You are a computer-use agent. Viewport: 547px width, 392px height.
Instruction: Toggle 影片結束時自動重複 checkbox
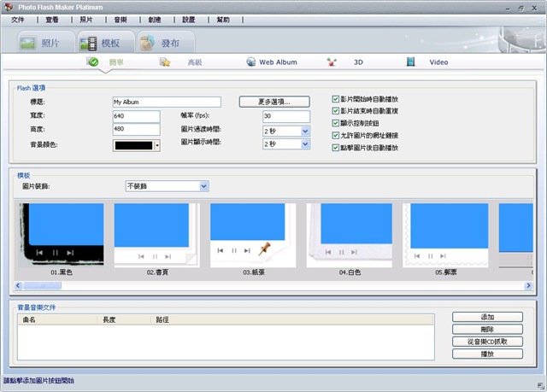pyautogui.click(x=335, y=111)
